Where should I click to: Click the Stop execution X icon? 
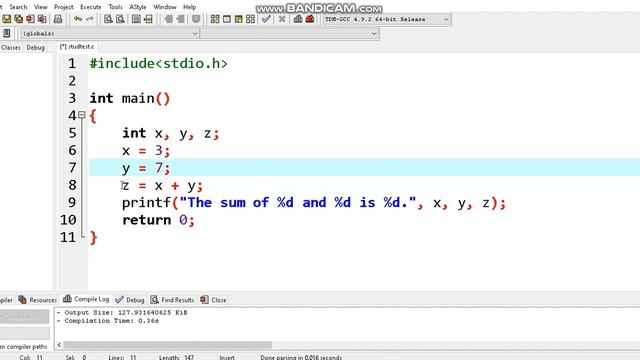coord(282,19)
